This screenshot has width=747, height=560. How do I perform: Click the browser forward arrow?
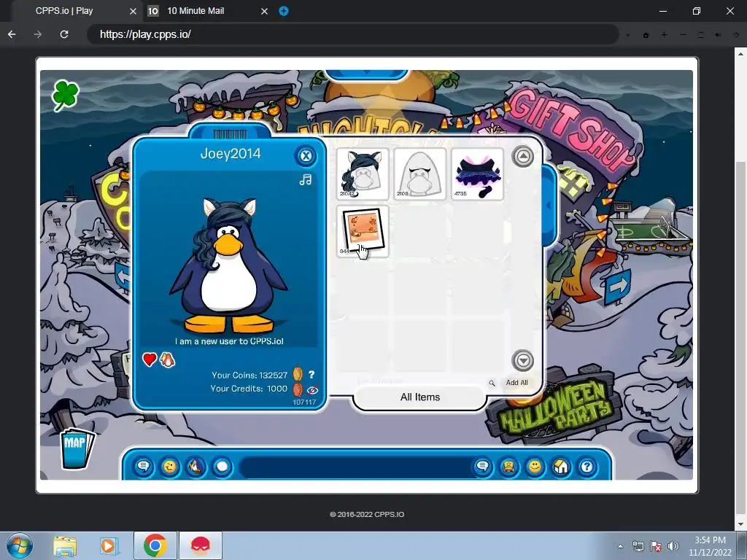pyautogui.click(x=38, y=34)
